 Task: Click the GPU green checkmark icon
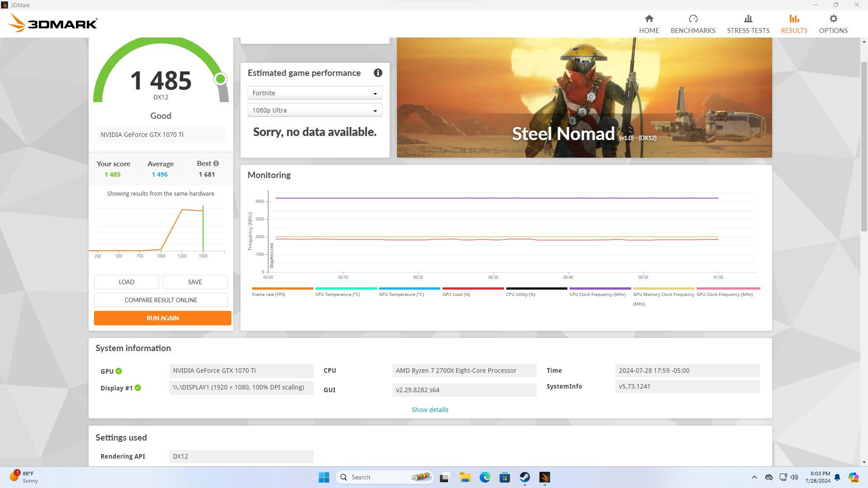coord(118,371)
